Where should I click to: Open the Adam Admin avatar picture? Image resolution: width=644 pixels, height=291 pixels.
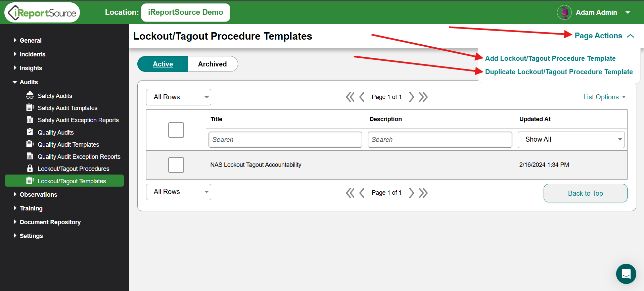click(x=564, y=12)
